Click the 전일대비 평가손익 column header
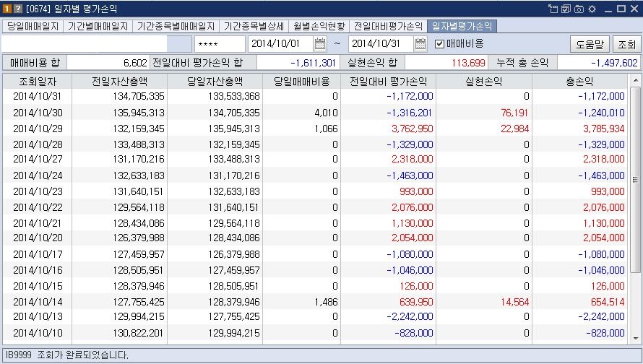 (389, 82)
